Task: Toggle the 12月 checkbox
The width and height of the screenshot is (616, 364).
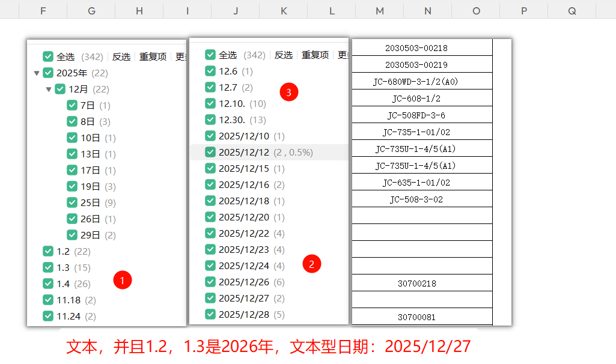Action: 60,89
